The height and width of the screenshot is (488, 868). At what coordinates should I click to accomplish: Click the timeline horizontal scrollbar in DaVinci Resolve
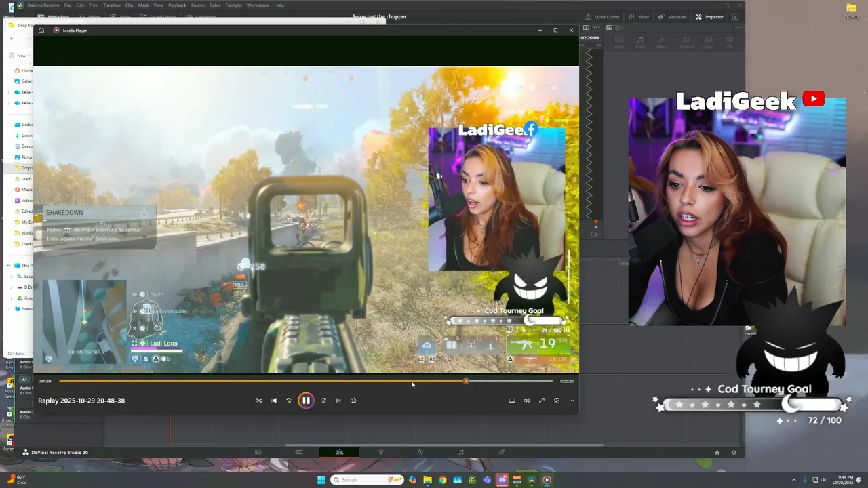[444, 445]
